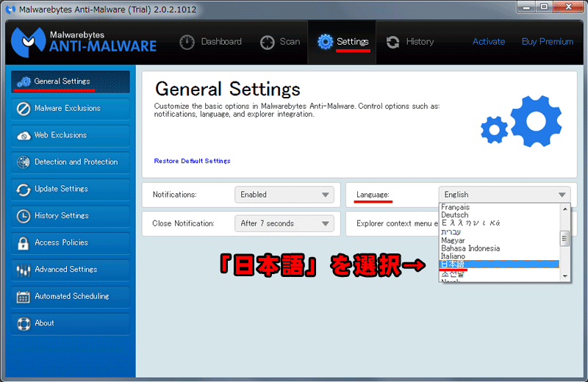The height and width of the screenshot is (382, 588).
Task: Open the About section
Action: click(x=71, y=323)
